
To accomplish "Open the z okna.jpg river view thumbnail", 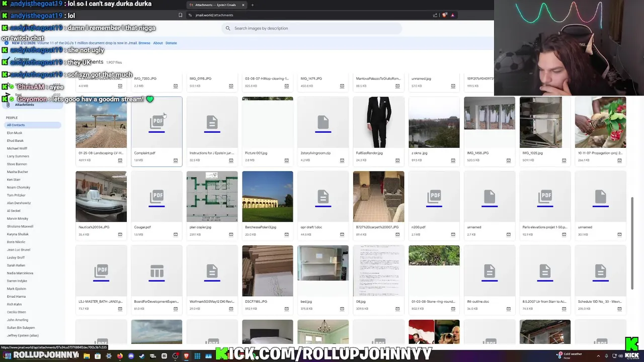I will (x=434, y=122).
